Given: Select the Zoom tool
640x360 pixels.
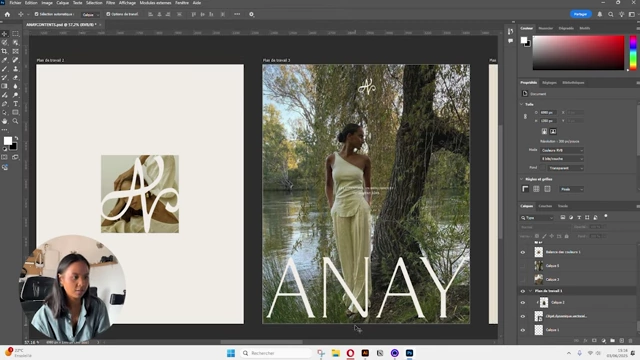Looking at the screenshot, I should click(16, 121).
